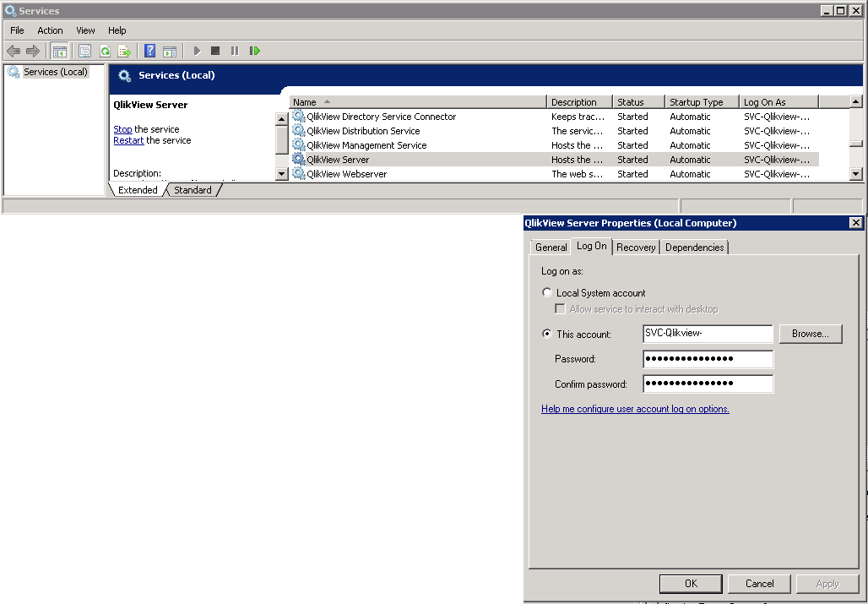Image resolution: width=868 pixels, height=604 pixels.
Task: Click OK in the Properties dialog
Action: 691,584
